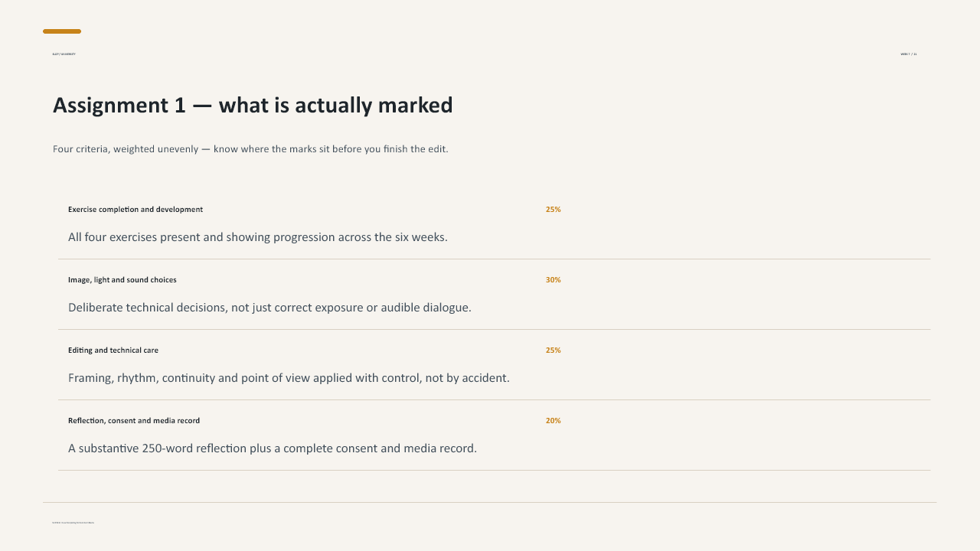Viewport: 980px width, 551px height.
Task: Select the 'Exercise completion and development' heading
Action: click(136, 209)
